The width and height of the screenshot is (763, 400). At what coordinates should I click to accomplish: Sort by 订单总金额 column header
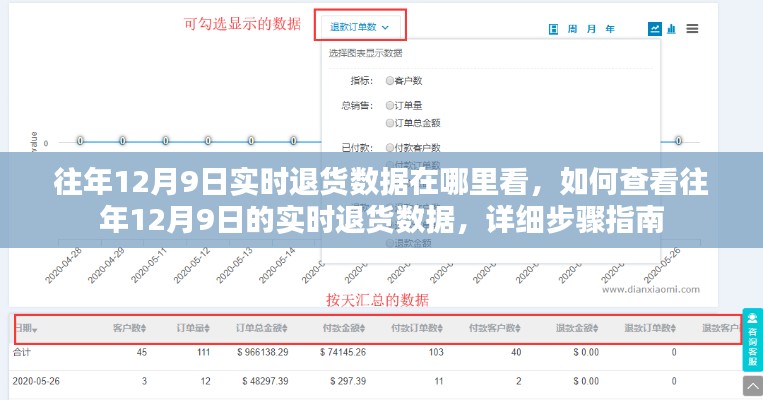point(263,328)
